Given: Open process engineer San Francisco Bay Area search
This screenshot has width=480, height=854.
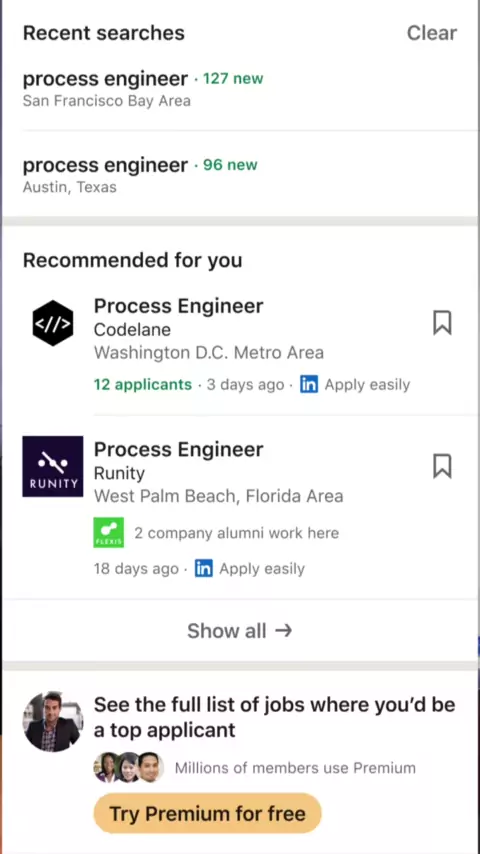Looking at the screenshot, I should (240, 88).
